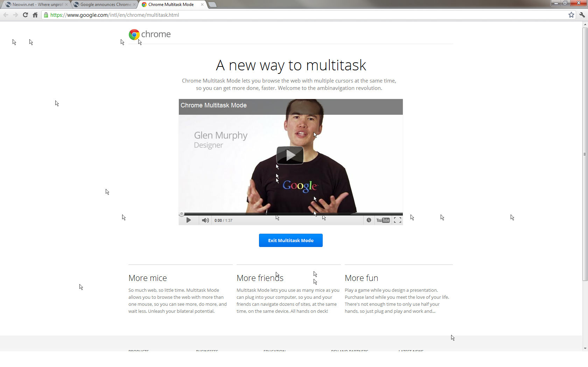588x367 pixels.
Task: Open the video on YouTube via logo
Action: [x=383, y=220]
